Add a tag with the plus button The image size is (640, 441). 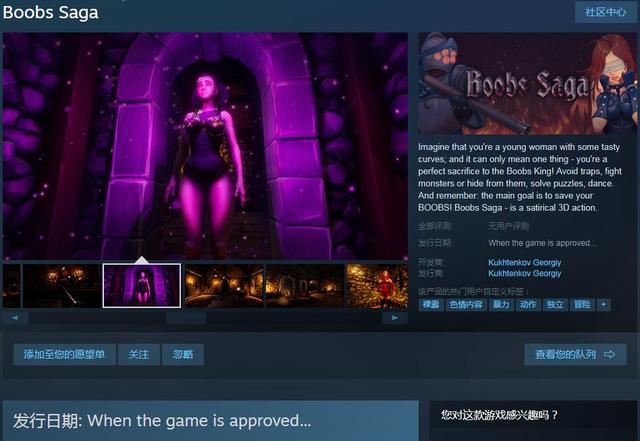(604, 305)
